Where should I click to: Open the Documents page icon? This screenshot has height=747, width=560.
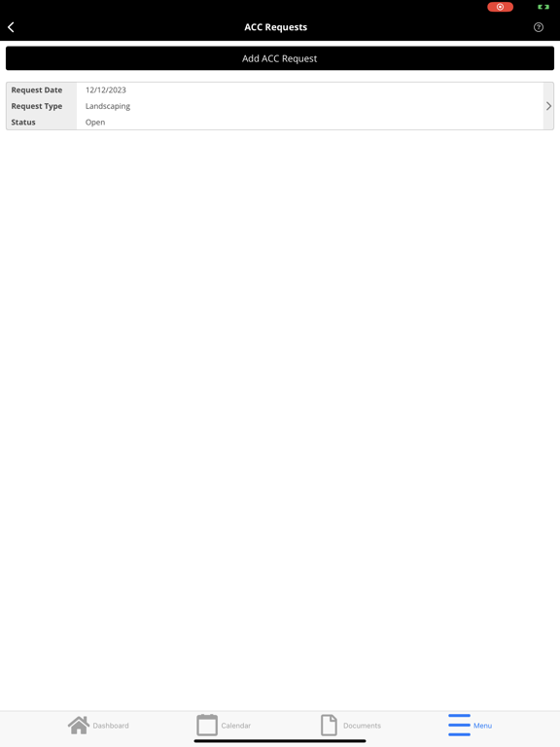point(329,725)
